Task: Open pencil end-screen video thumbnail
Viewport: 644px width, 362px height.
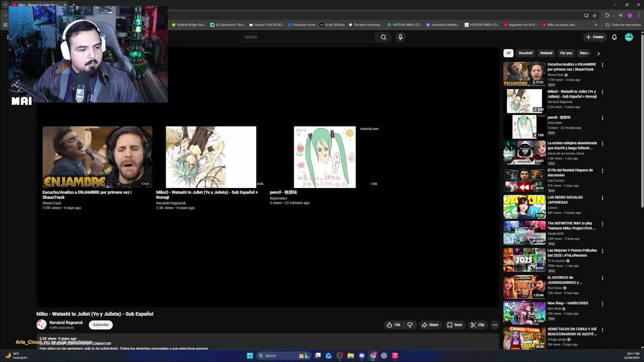Action: [x=325, y=157]
